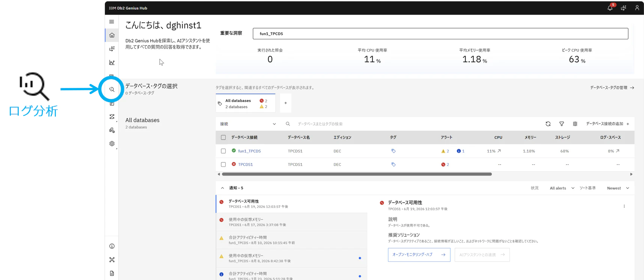Refresh the database list
The width and height of the screenshot is (644, 280).
coord(548,124)
